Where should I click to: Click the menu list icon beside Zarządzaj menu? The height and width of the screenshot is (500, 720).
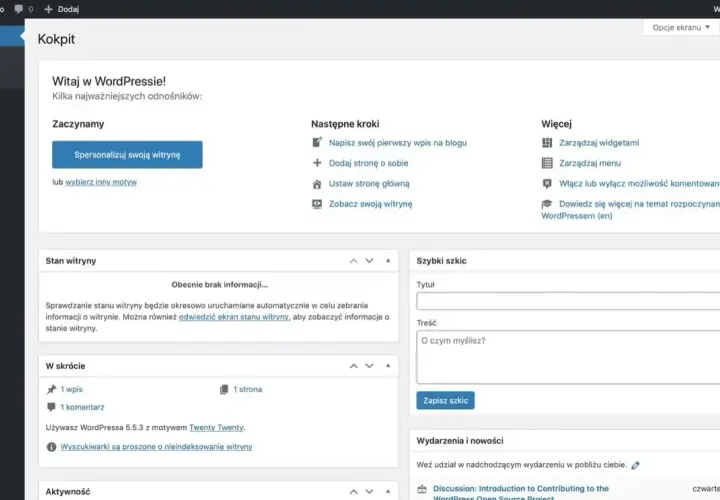click(547, 163)
